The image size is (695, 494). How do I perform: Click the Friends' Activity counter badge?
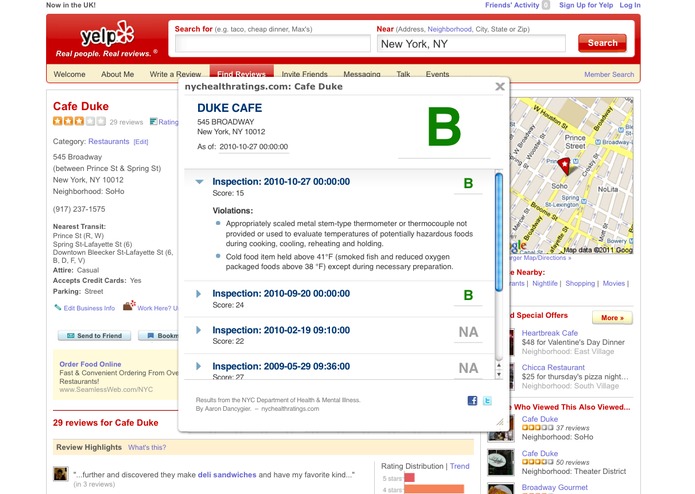546,5
